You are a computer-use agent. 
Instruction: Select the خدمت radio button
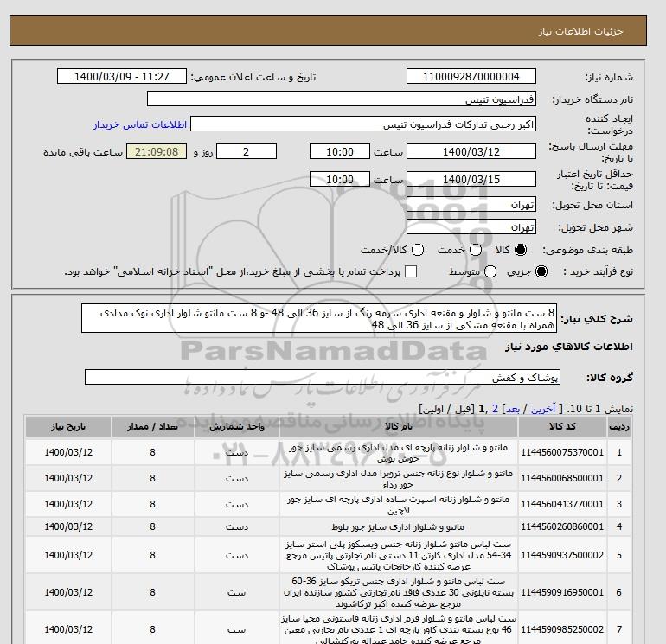[476, 250]
